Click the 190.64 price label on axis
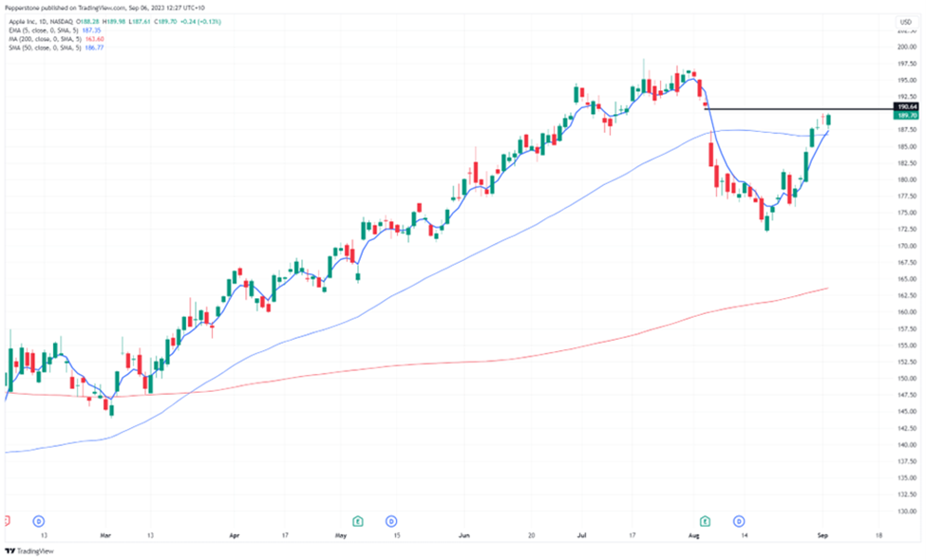Screen dimensions: 926x560 [905, 107]
